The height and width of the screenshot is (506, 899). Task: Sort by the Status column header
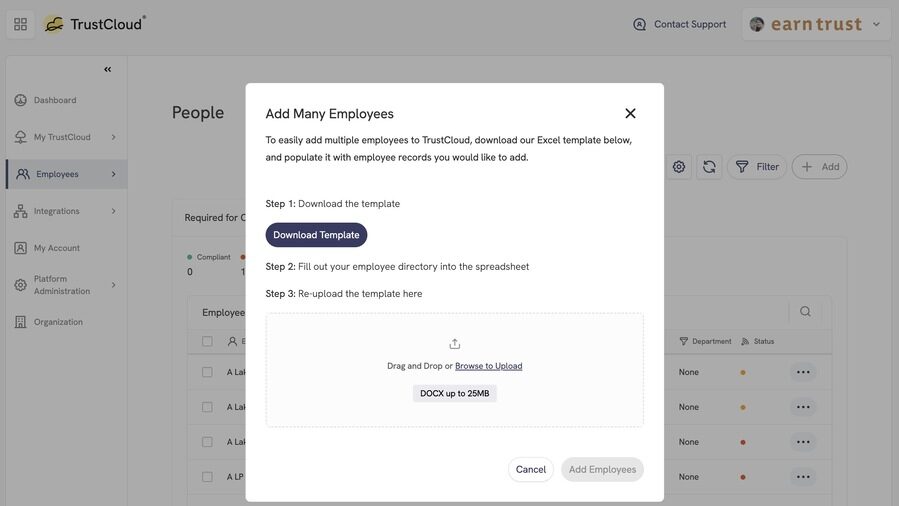(757, 341)
